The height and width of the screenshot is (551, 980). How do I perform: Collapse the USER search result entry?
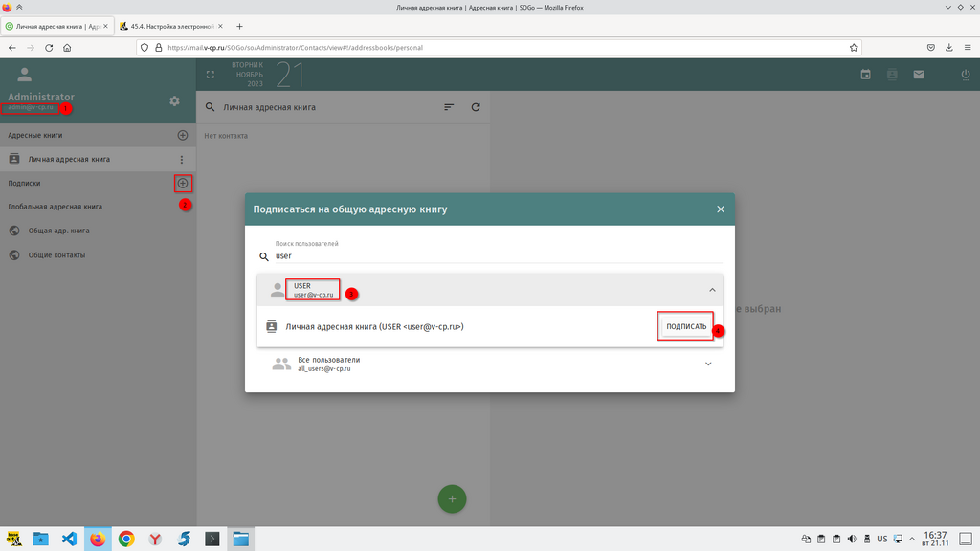[x=711, y=290]
